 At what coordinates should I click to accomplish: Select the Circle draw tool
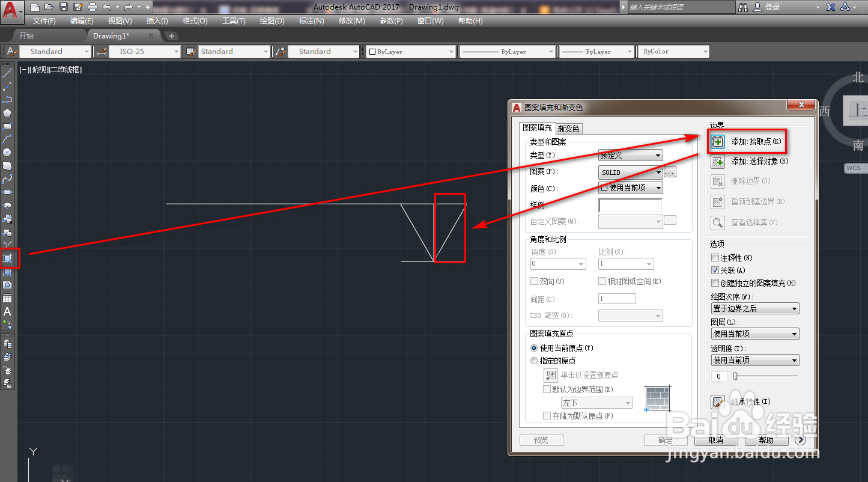pyautogui.click(x=8, y=153)
